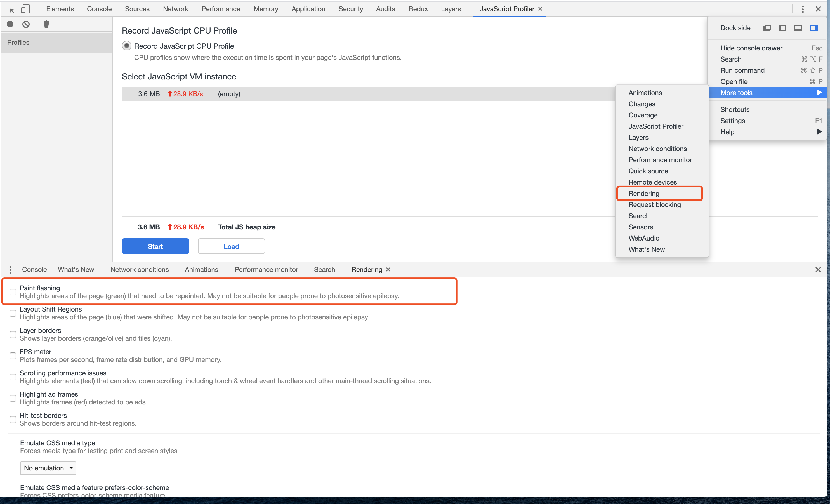Viewport: 830px width, 504px height.
Task: Click the trash delete profile icon
Action: click(x=46, y=24)
